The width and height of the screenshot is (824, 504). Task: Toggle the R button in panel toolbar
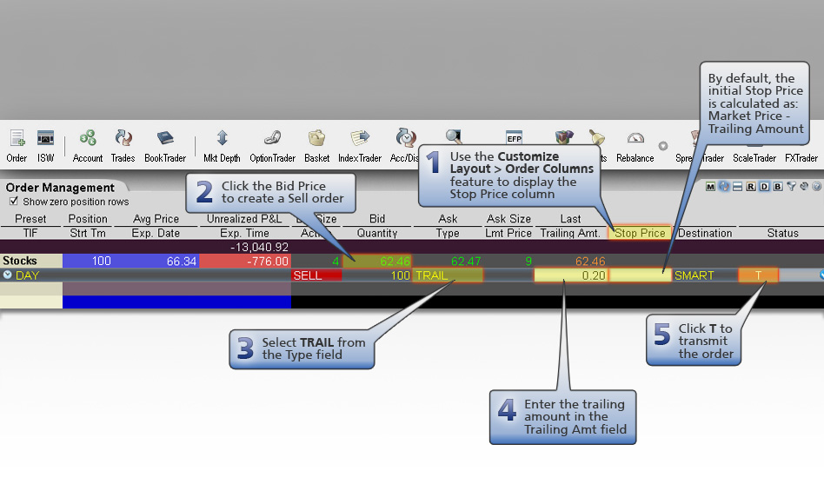click(750, 187)
